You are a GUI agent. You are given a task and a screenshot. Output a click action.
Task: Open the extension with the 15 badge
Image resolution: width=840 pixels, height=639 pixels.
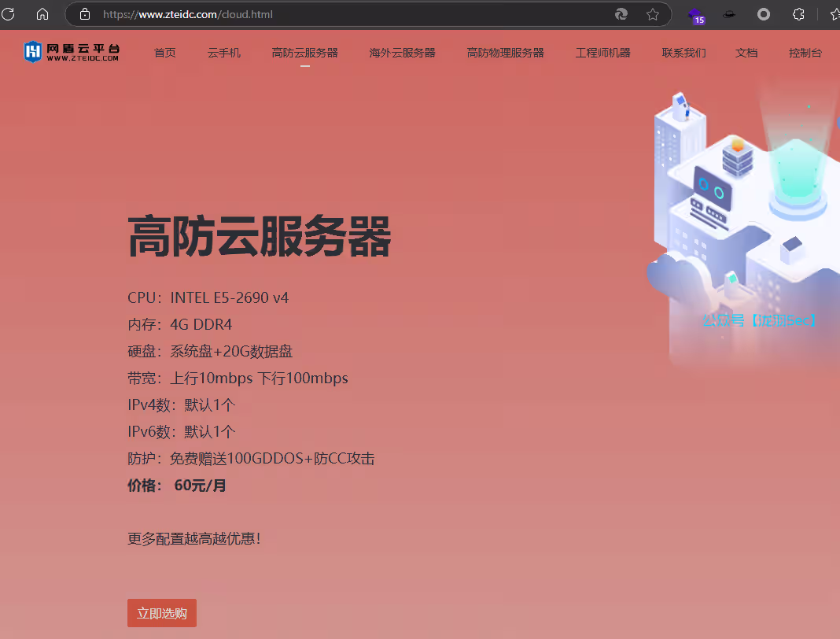695,15
